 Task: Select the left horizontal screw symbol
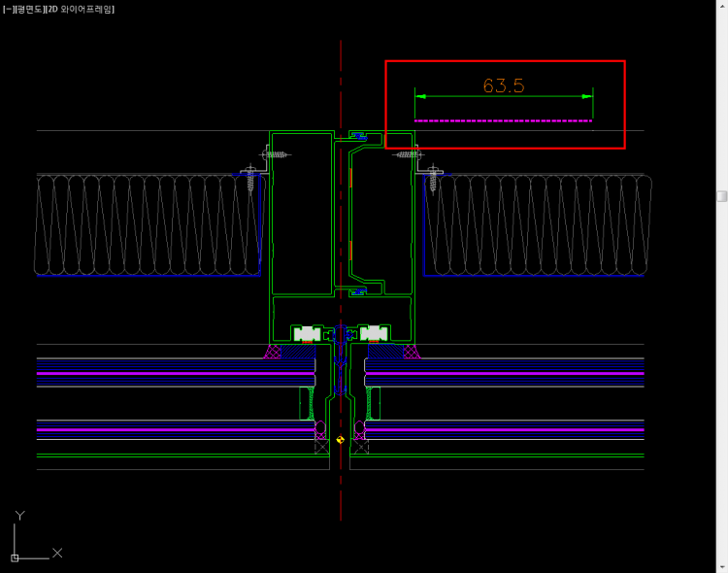pos(275,154)
